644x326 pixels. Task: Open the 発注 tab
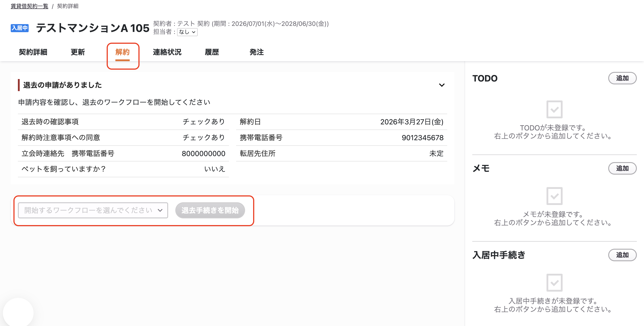point(257,52)
